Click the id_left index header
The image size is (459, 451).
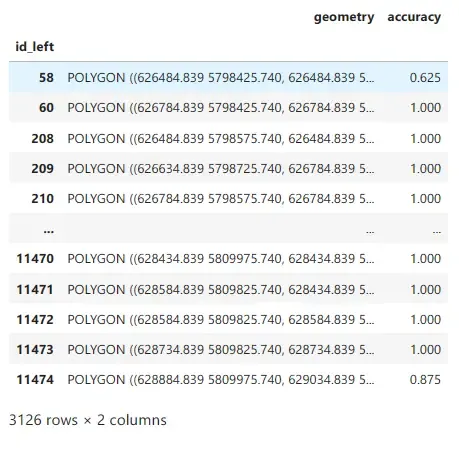click(x=35, y=47)
